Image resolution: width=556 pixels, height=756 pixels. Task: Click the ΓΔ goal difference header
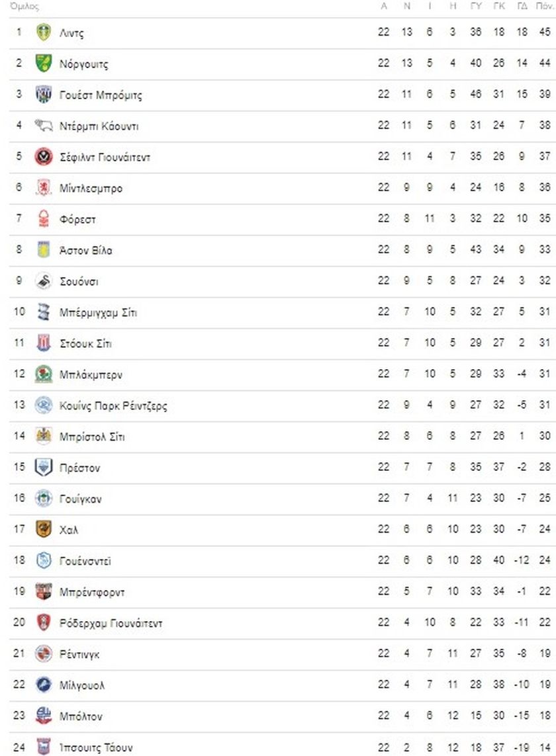(x=522, y=7)
